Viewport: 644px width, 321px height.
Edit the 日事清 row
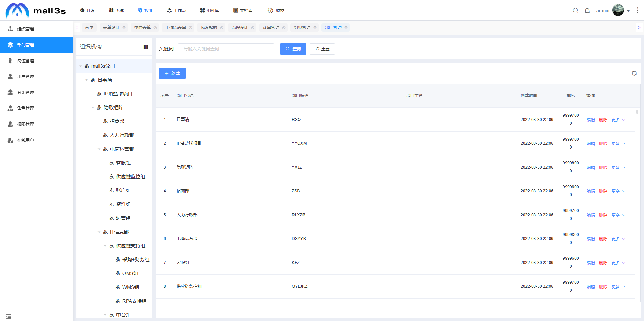point(591,120)
